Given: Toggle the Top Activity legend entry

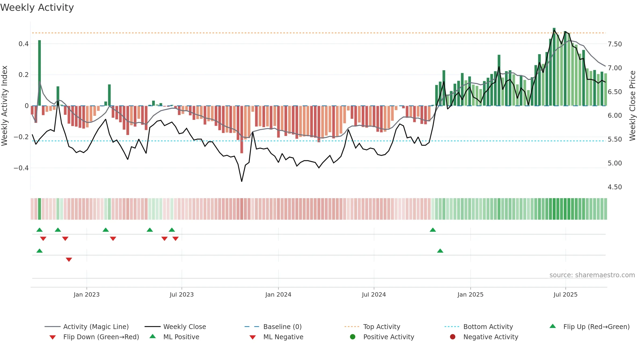Looking at the screenshot, I should (372, 327).
